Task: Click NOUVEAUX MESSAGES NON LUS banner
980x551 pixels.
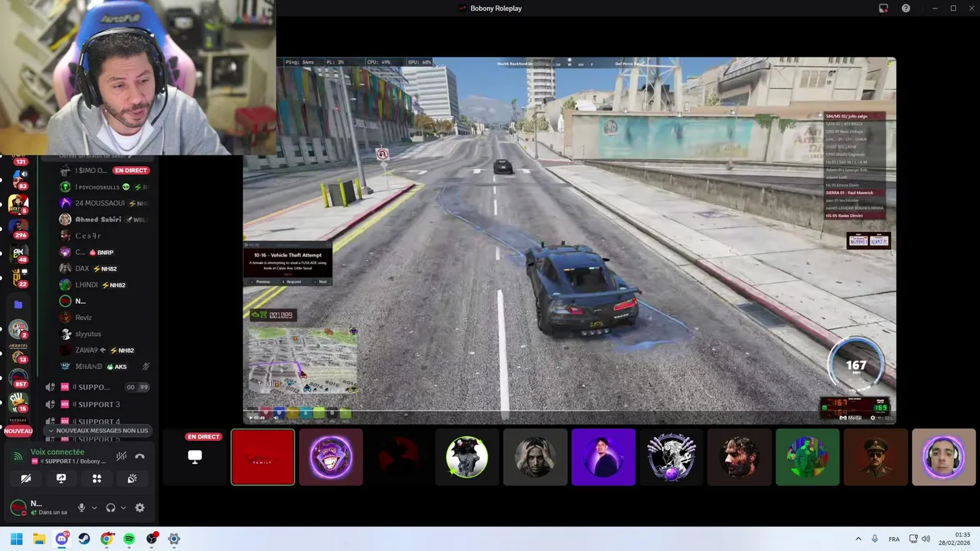Action: click(x=97, y=431)
